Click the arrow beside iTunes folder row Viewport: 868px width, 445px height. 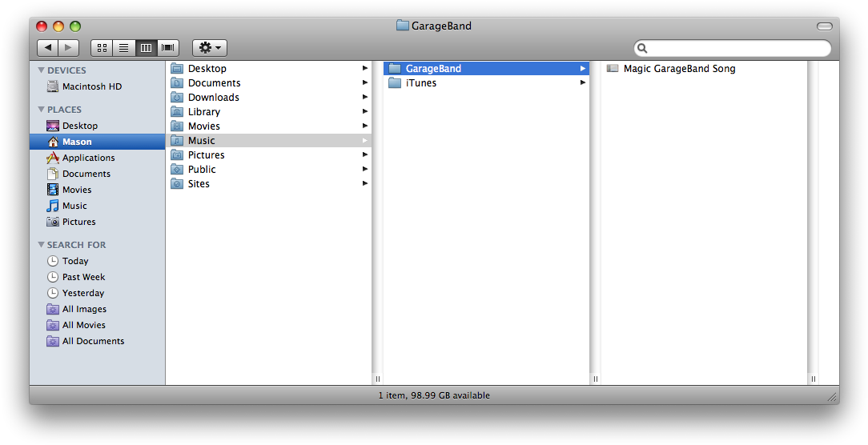582,82
